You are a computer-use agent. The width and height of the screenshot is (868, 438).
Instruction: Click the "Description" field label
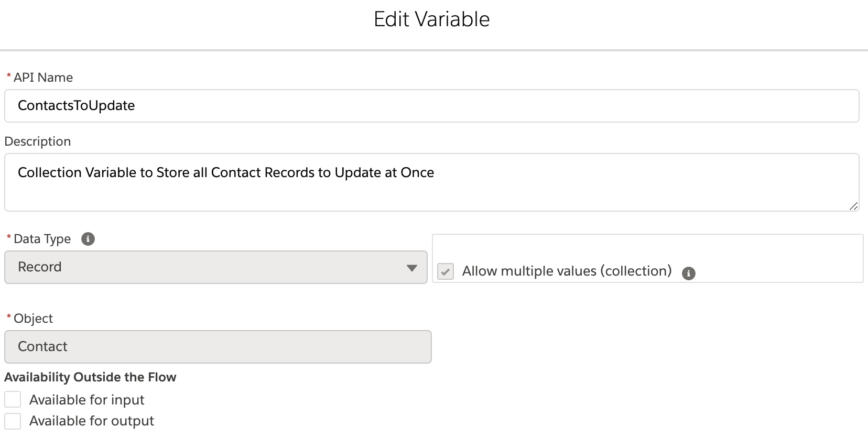click(38, 141)
